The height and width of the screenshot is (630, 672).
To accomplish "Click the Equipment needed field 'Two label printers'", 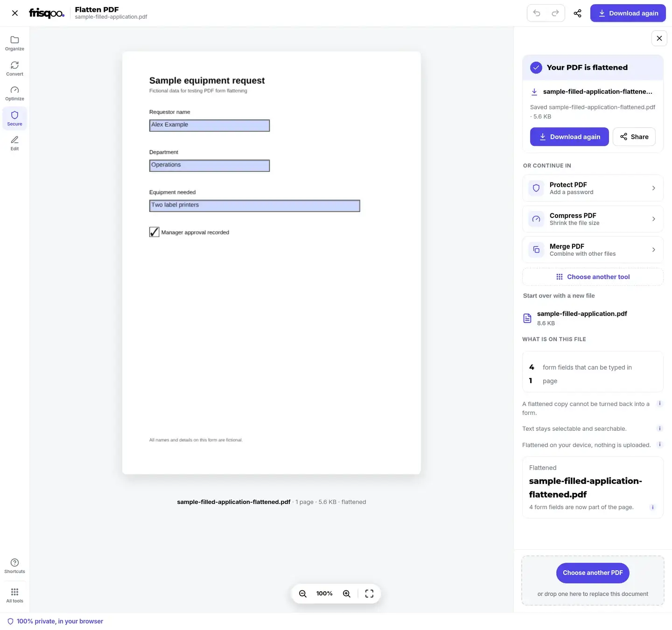I will point(255,206).
